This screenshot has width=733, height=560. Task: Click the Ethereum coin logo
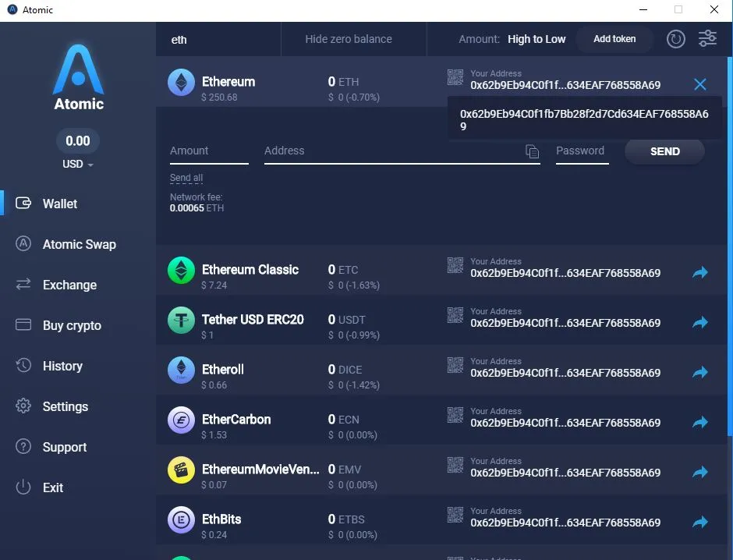(x=182, y=82)
